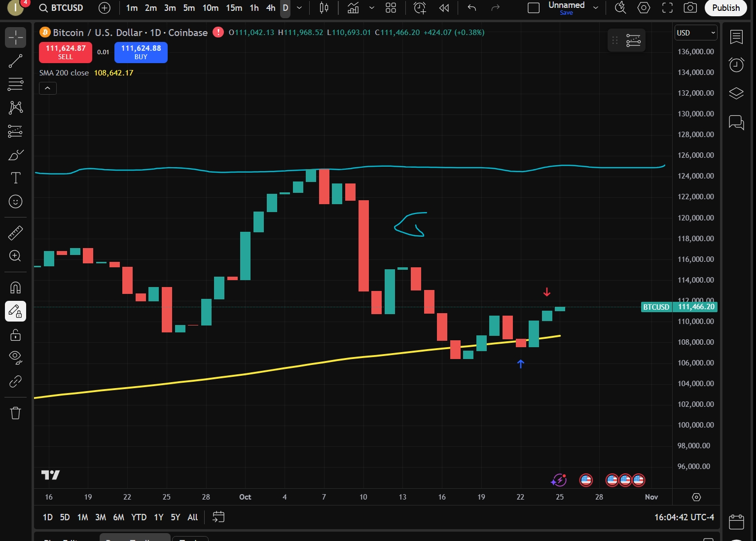Remove drawings with trash icon
Screen dimensions: 756x541
point(15,413)
